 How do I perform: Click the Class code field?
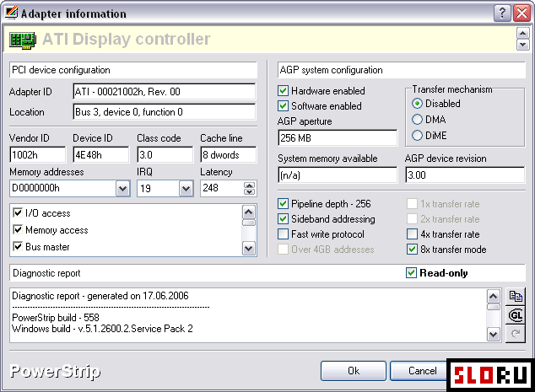tap(165, 155)
